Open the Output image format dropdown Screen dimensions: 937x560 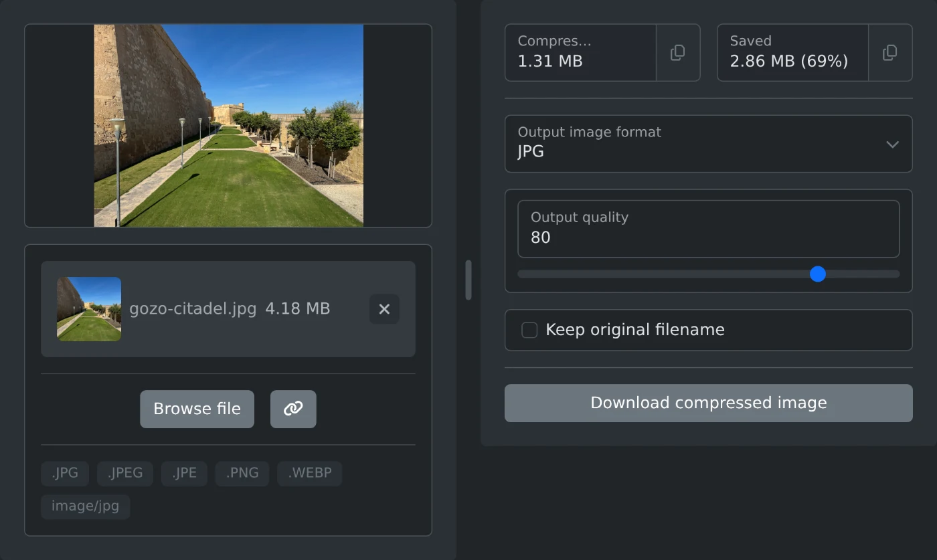(x=709, y=144)
